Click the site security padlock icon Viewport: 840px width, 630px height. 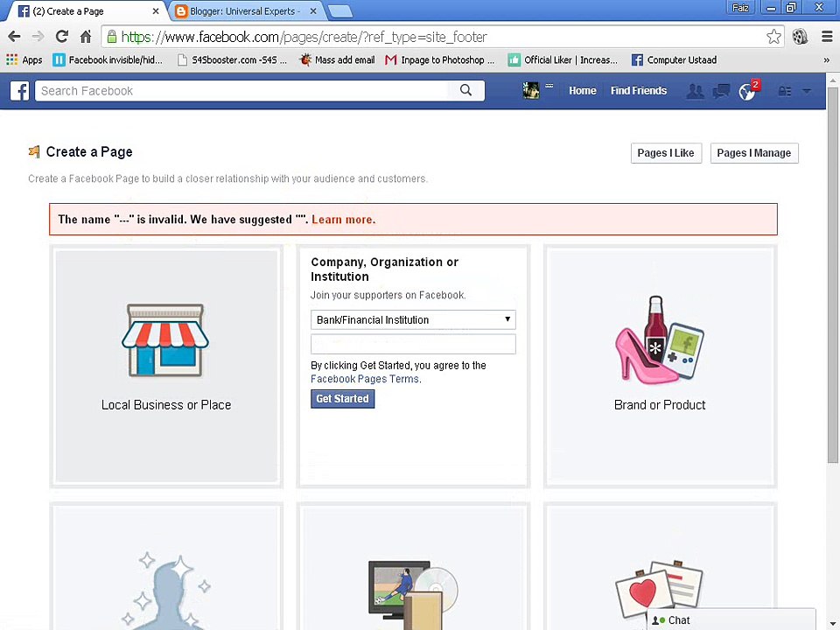111,37
